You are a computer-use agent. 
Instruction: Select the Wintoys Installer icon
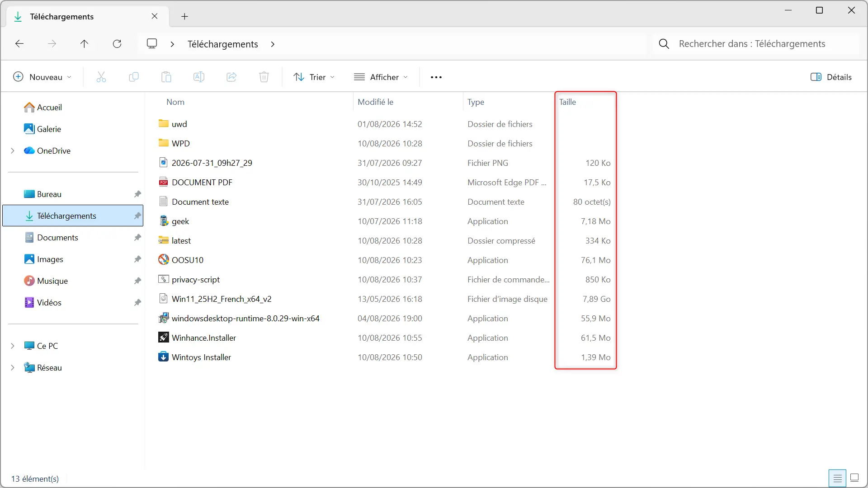point(164,357)
